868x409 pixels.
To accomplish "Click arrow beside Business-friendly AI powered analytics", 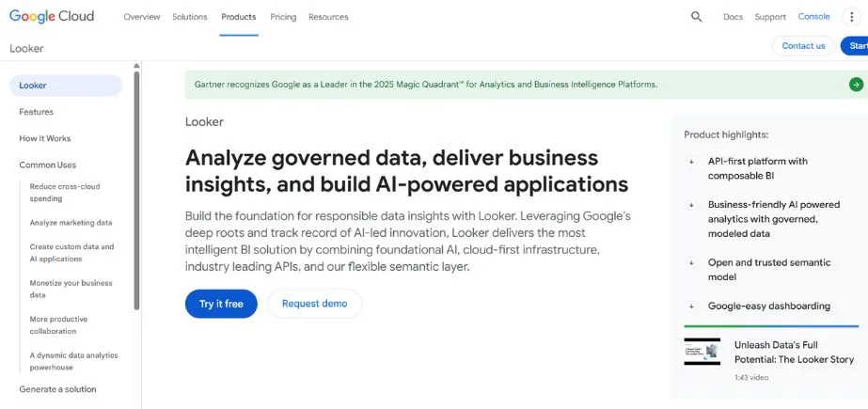I will coord(691,205).
